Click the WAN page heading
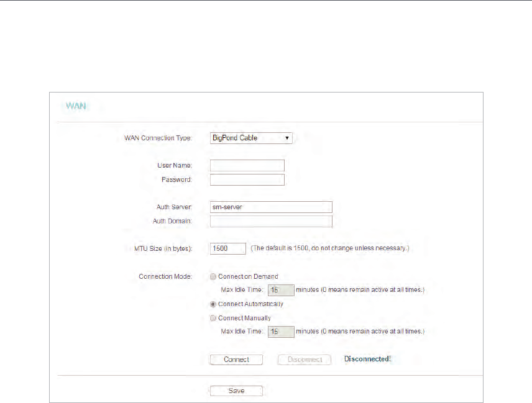 [x=76, y=106]
